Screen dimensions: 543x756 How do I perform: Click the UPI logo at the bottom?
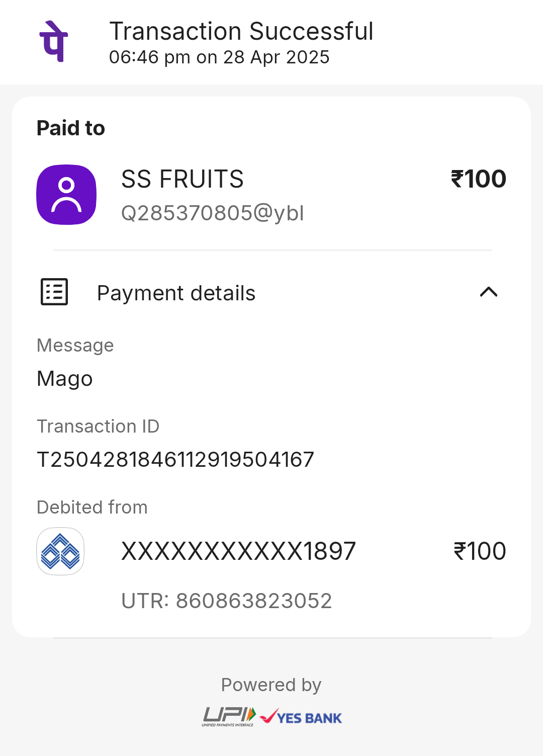tap(230, 716)
